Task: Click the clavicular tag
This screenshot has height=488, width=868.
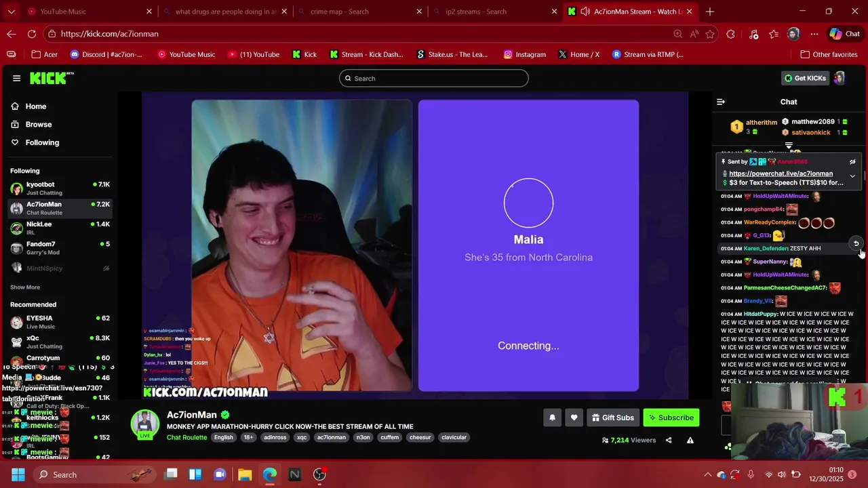Action: tap(454, 437)
